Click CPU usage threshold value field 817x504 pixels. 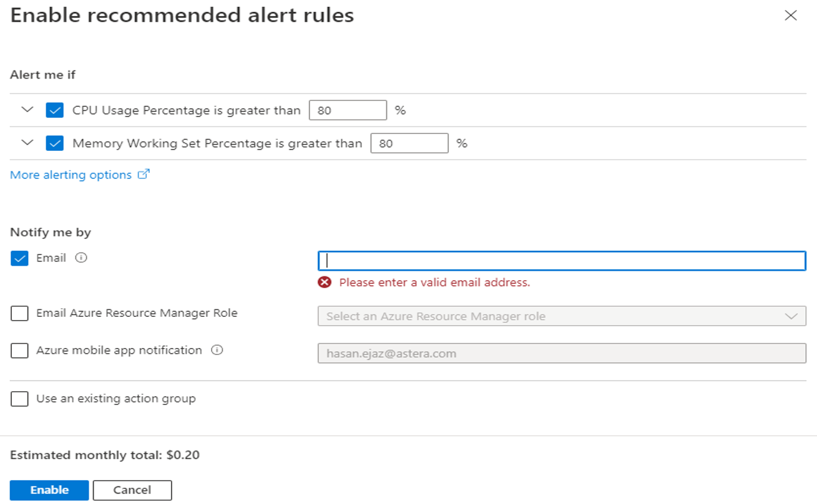348,110
